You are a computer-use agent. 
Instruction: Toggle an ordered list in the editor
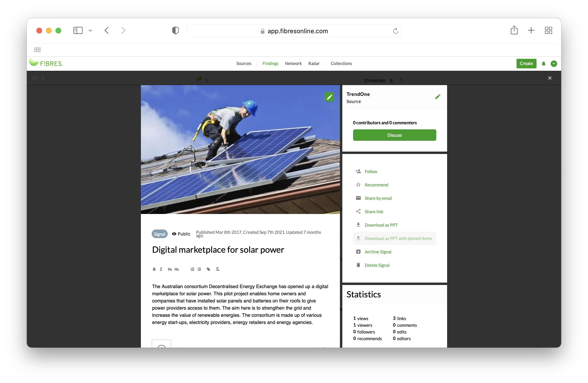[193, 269]
